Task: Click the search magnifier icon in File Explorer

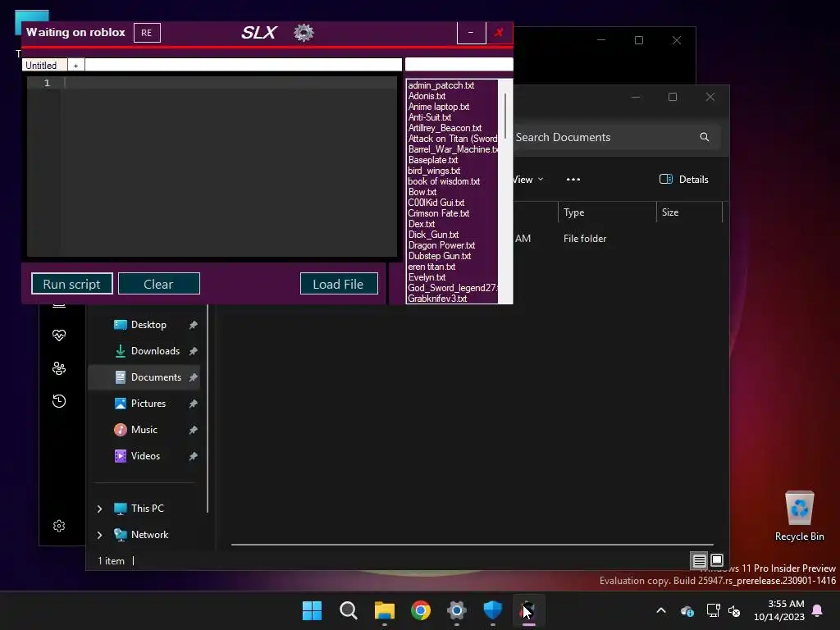Action: coord(705,137)
